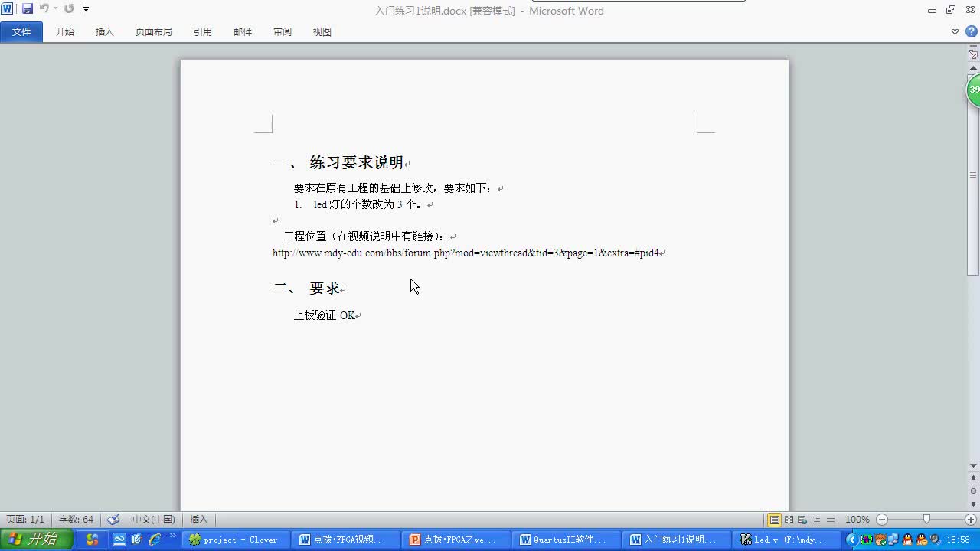Open the select browse object button
The image size is (980, 551).
click(x=973, y=491)
